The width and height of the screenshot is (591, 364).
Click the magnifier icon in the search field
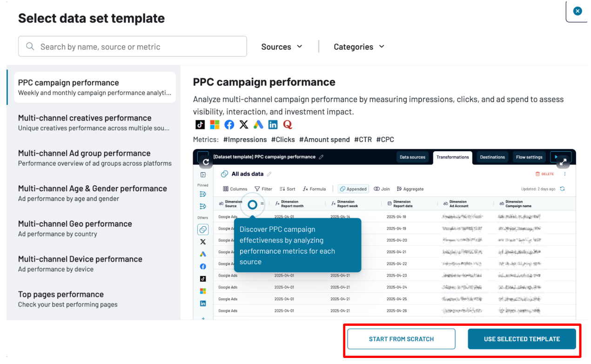point(30,47)
